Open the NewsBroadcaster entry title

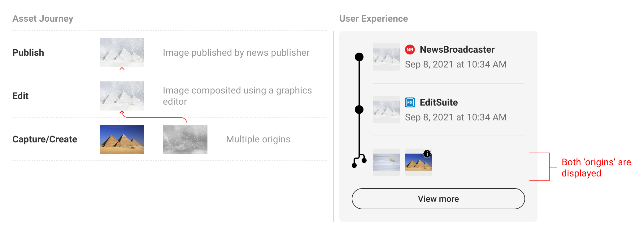(x=457, y=50)
